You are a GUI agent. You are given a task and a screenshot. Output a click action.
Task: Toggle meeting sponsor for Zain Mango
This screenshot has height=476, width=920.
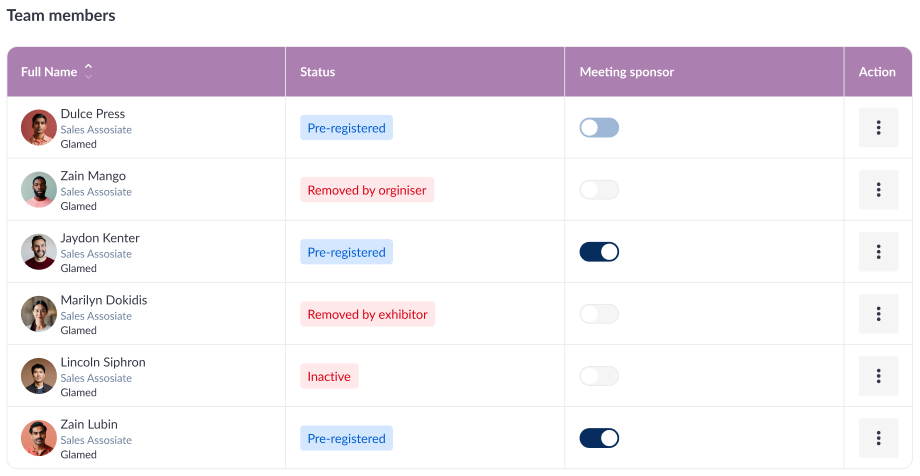click(599, 190)
